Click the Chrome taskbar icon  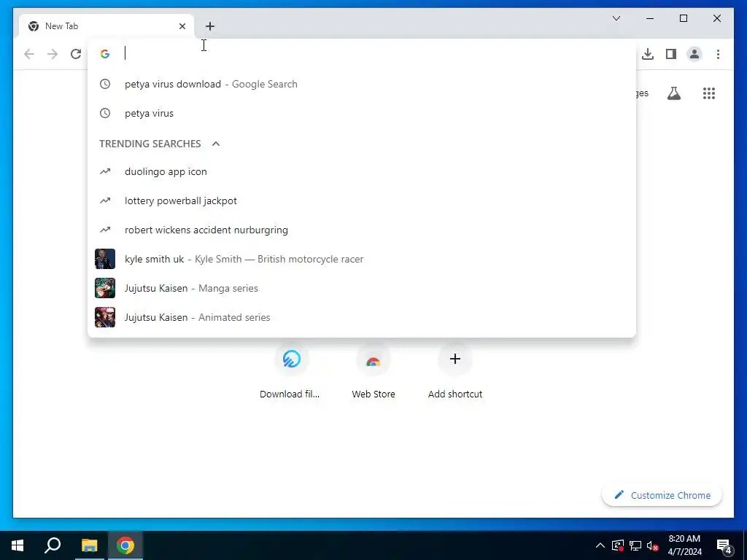pyautogui.click(x=125, y=545)
